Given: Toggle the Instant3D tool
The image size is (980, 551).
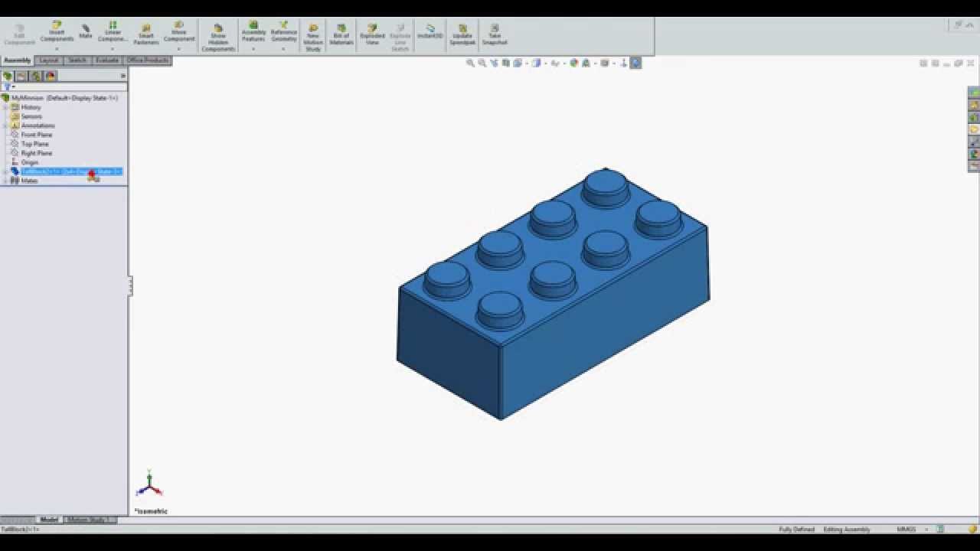Looking at the screenshot, I should (430, 32).
